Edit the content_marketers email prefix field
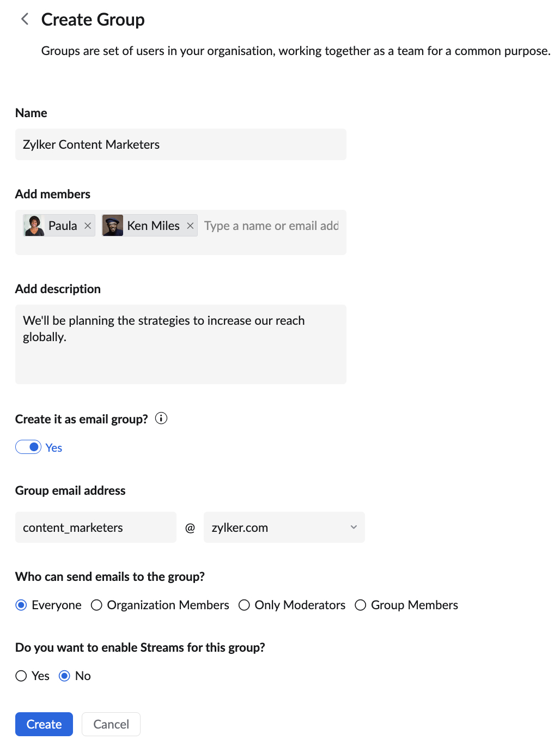Screen dimensions: 560x752 coord(96,527)
